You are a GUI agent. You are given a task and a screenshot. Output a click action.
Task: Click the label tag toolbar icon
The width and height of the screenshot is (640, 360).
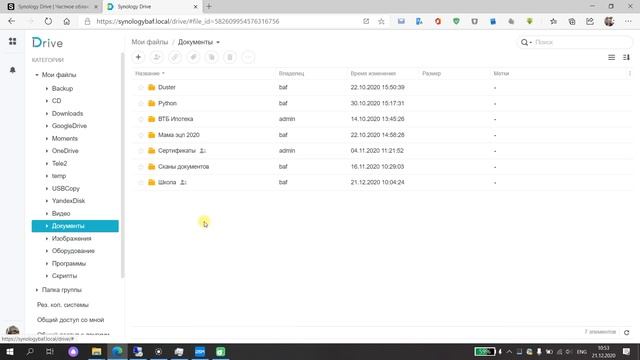[x=193, y=57]
